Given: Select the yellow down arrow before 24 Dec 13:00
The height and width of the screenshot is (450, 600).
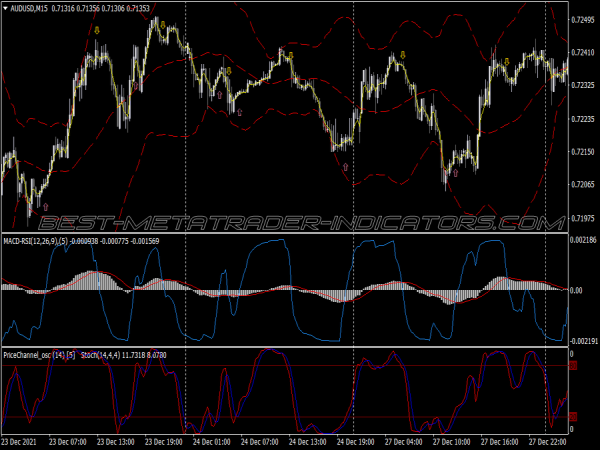Looking at the screenshot, I should click(x=291, y=56).
